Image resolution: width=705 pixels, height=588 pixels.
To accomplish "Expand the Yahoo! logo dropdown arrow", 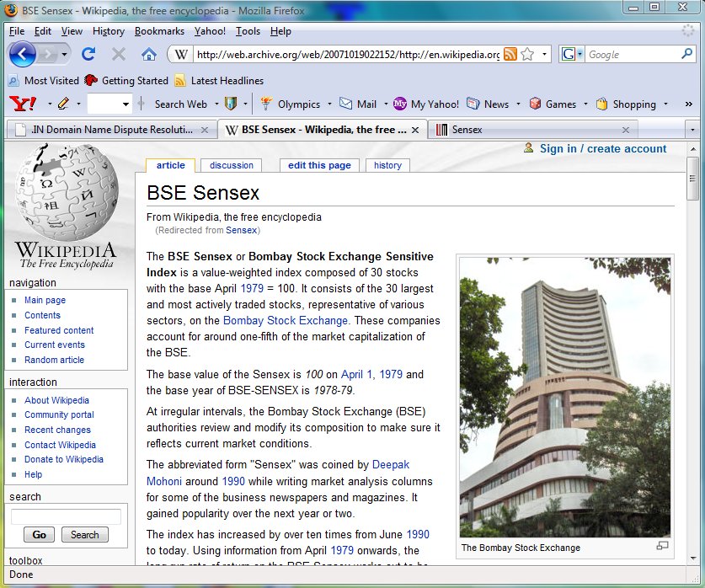I will (x=50, y=104).
